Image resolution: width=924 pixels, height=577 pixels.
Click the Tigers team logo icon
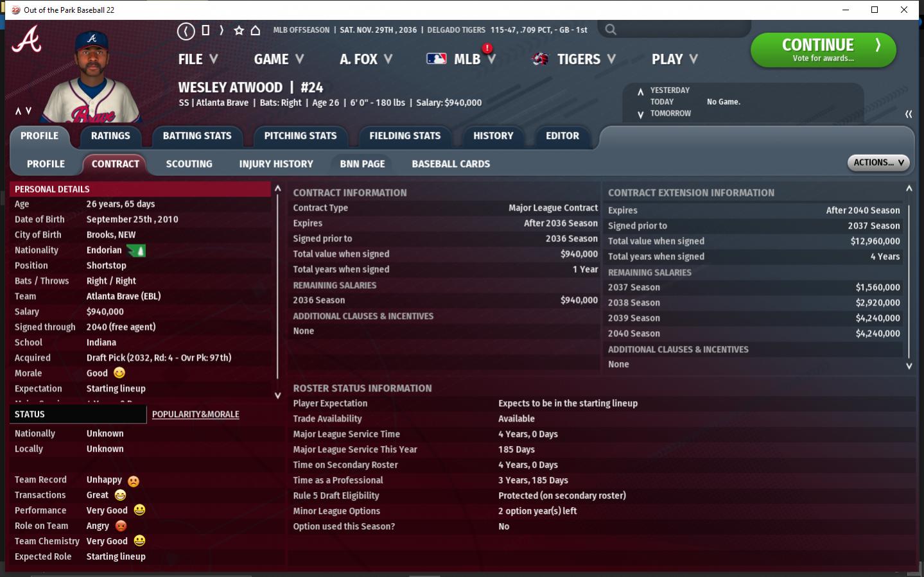(541, 59)
